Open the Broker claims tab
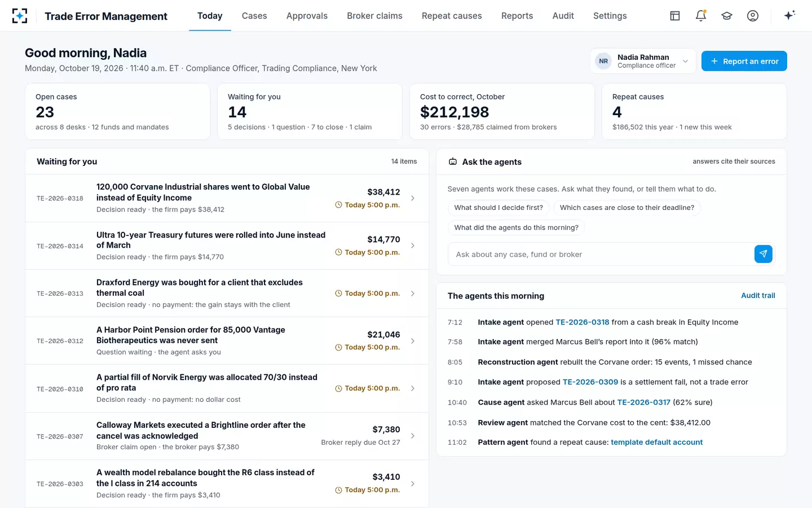Viewport: 812px width, 508px height. click(374, 16)
